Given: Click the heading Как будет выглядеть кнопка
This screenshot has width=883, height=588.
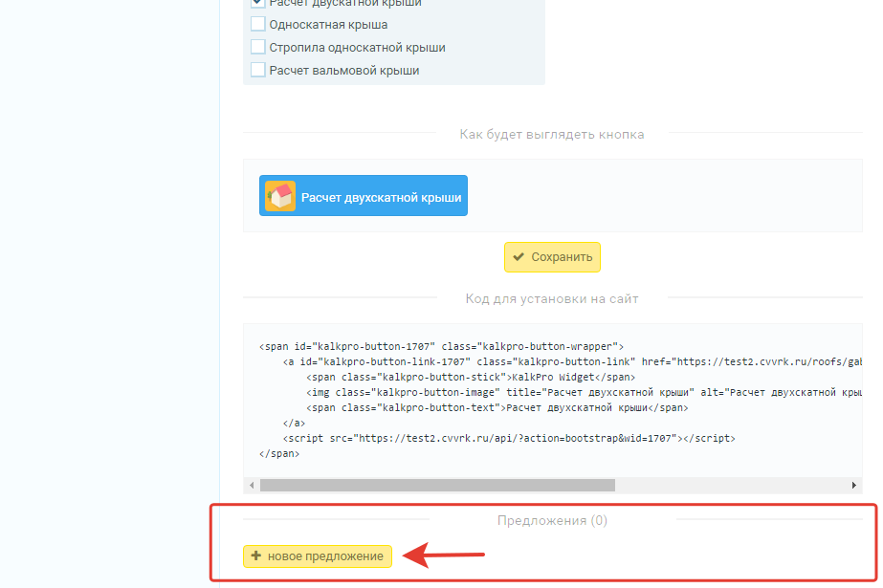Looking at the screenshot, I should [x=552, y=135].
